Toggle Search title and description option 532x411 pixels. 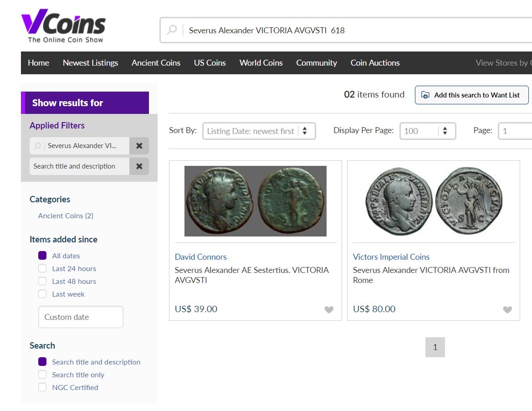coord(42,361)
